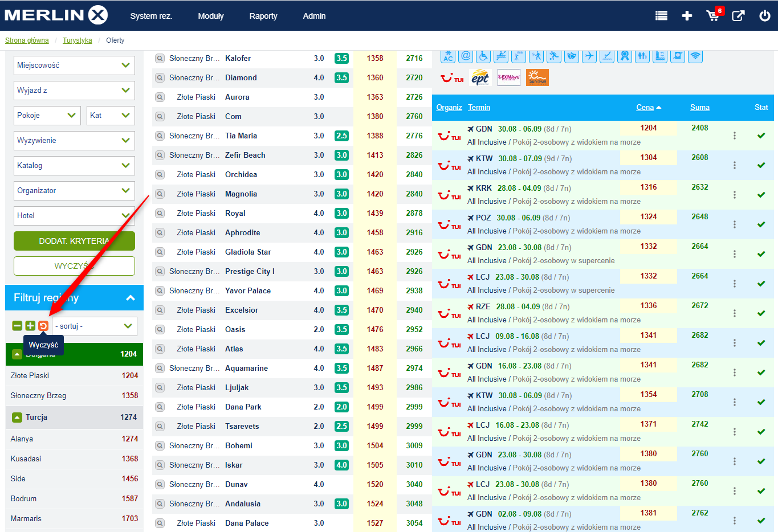
Task: Open the Miejscowość dropdown
Action: (x=74, y=66)
